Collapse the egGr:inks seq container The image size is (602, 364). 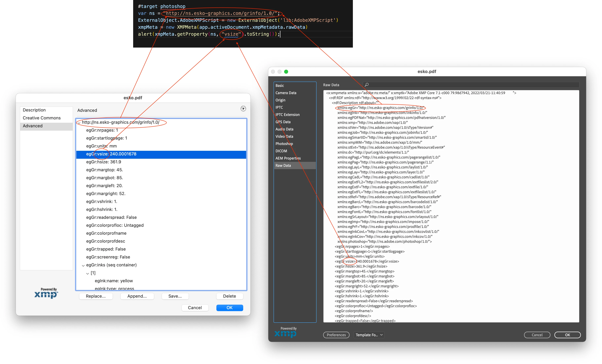83,265
